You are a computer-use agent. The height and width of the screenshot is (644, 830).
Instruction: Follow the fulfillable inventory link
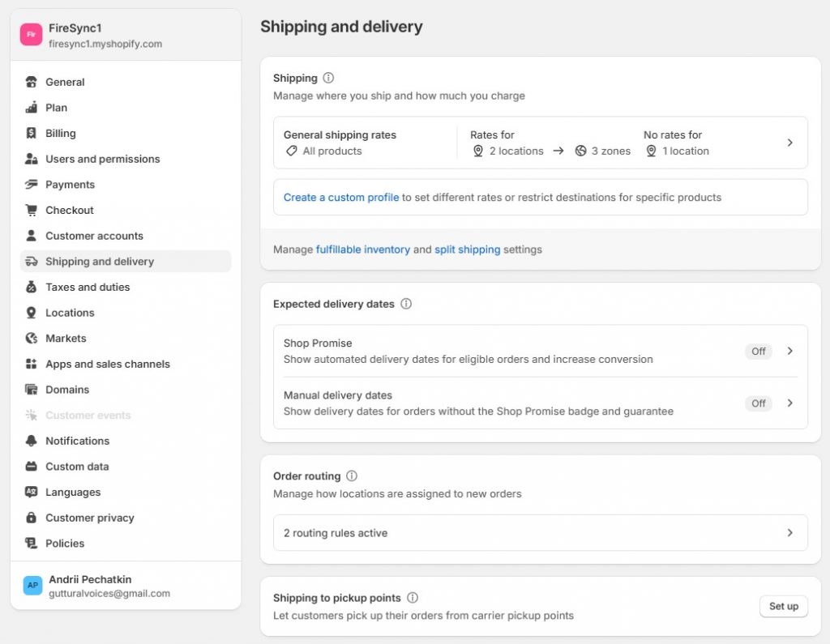coord(362,249)
